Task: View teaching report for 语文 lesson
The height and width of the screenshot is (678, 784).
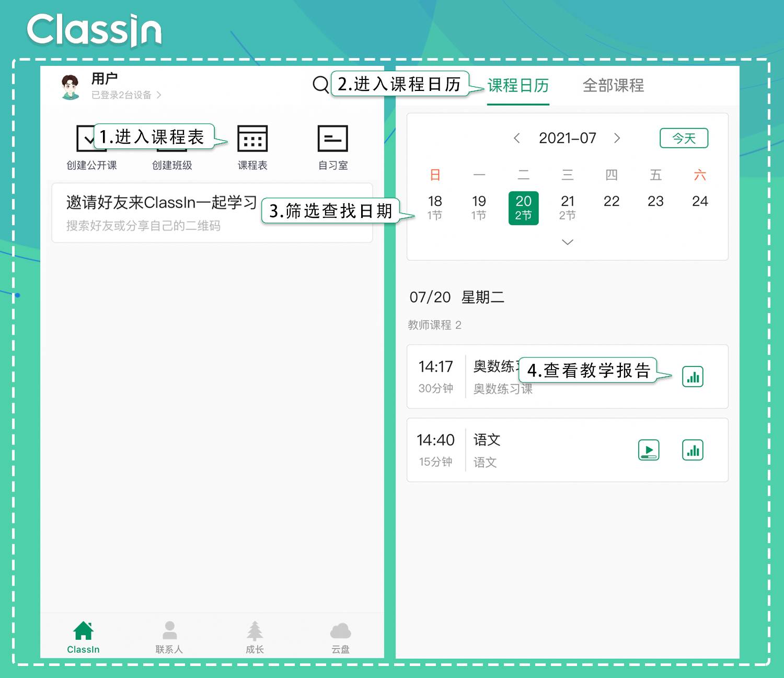Action: tap(693, 450)
